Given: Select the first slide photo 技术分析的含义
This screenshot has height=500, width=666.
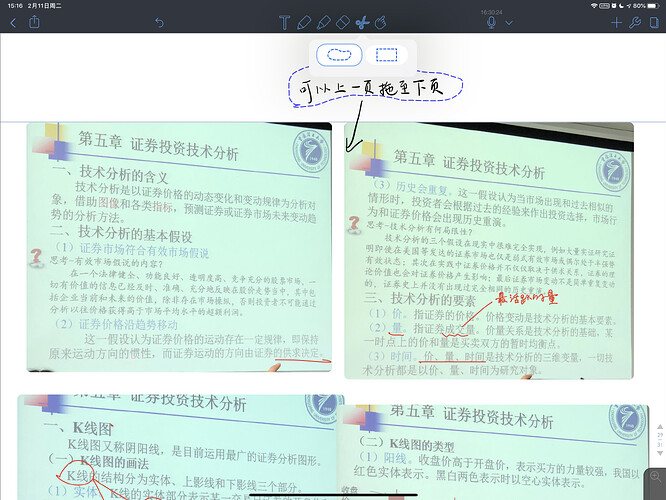Looking at the screenshot, I should point(179,247).
